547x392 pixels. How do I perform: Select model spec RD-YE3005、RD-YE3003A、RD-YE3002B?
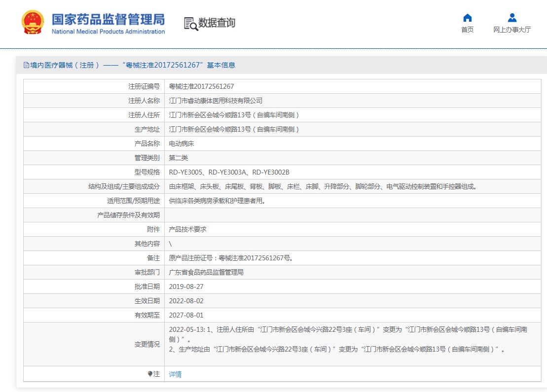click(x=229, y=172)
